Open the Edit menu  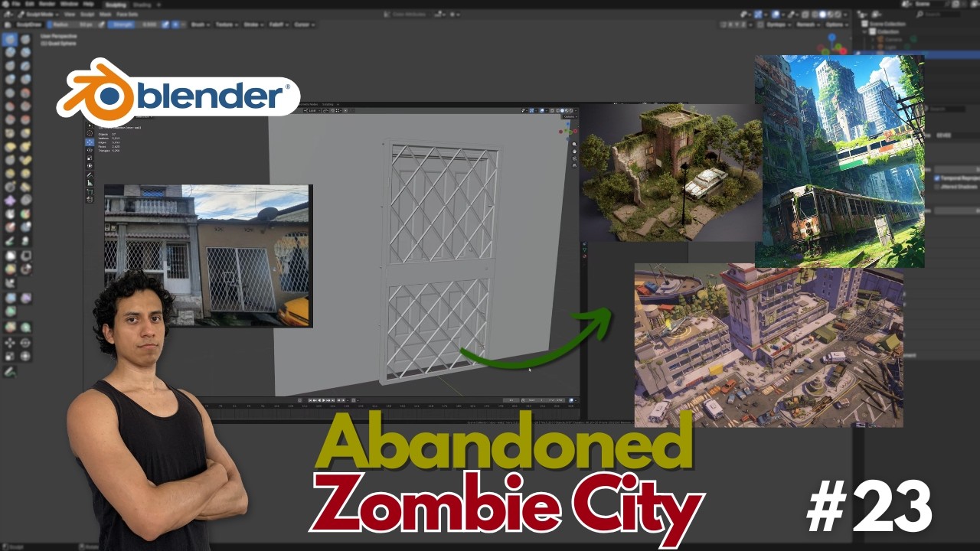coord(30,5)
